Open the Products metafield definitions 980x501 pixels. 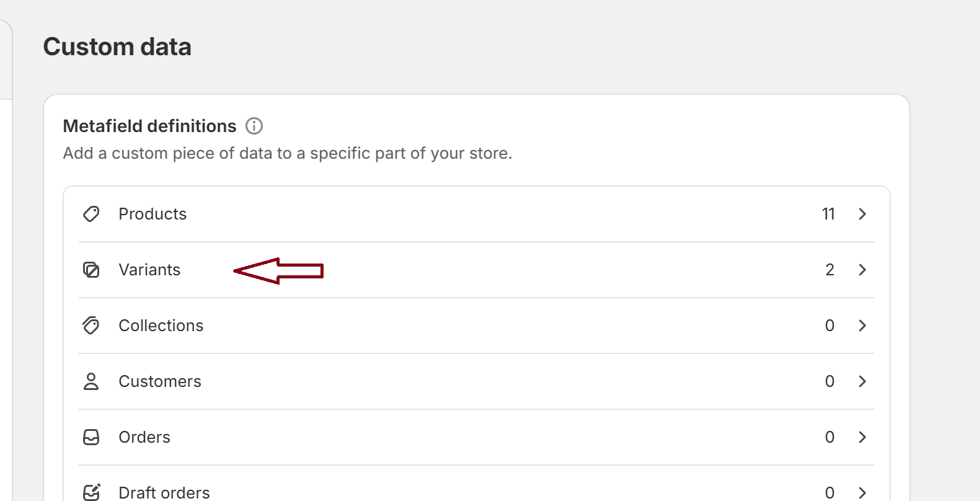[152, 214]
